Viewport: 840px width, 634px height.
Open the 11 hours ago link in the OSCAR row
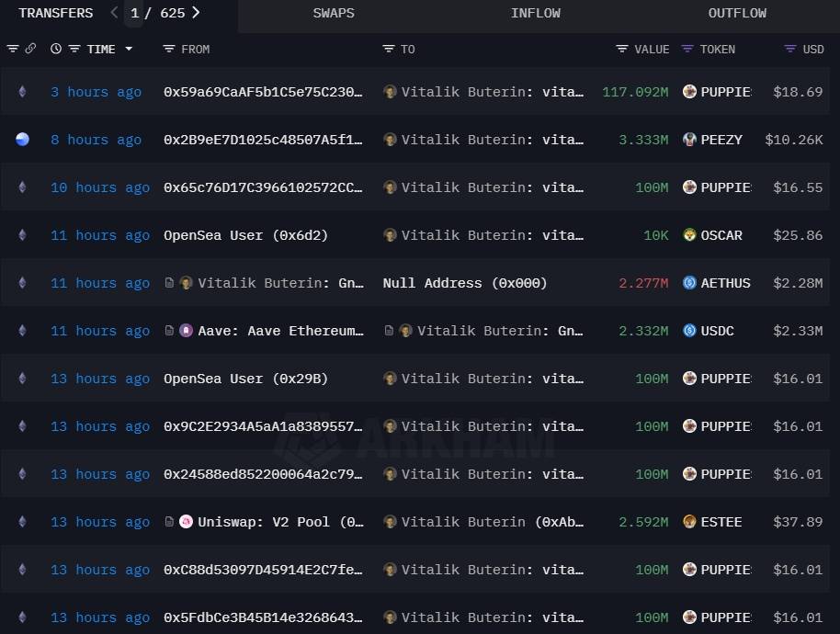(x=100, y=235)
